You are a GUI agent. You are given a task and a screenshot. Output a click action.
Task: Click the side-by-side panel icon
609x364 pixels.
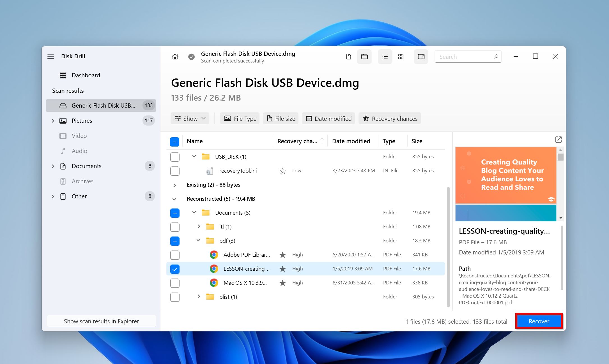[420, 57]
